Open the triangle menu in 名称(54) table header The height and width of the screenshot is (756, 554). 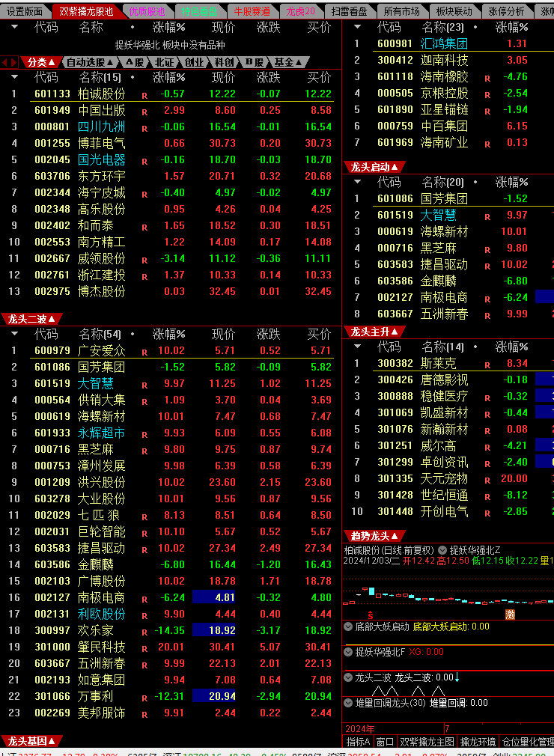(x=14, y=333)
